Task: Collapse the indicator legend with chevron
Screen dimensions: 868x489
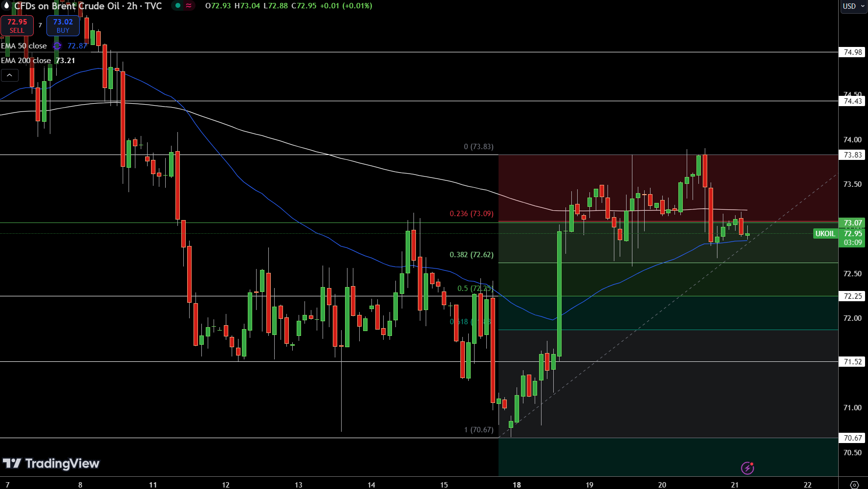Action: 10,75
